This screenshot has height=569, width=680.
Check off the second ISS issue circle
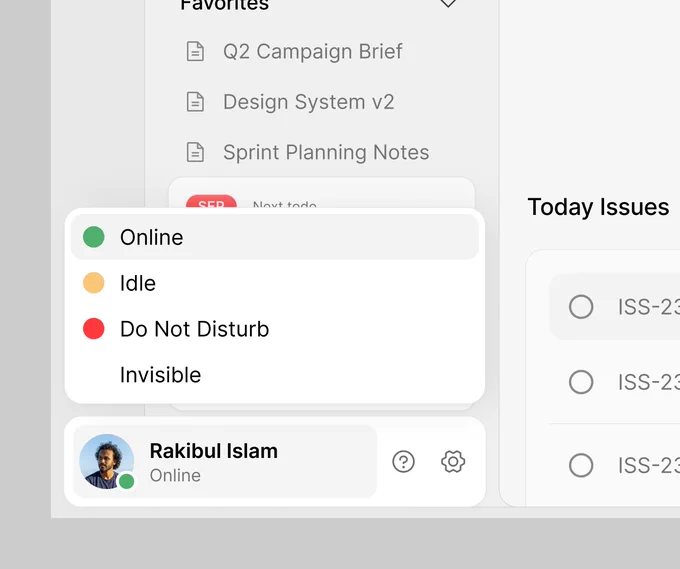point(581,382)
